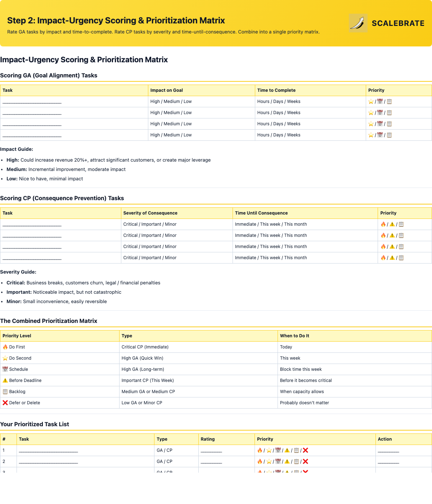Click the 'Severity Guide:' label
Screen dimensions: 432x504
point(18,272)
